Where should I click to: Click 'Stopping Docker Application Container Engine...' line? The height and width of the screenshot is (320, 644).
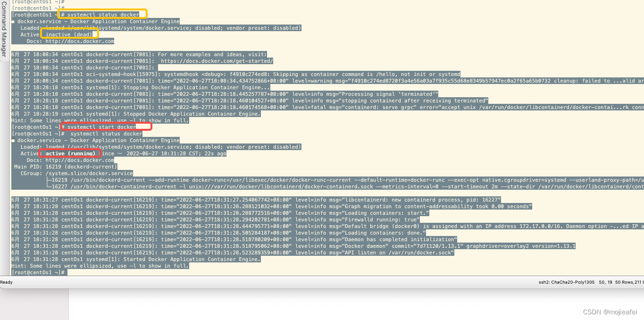141,87
